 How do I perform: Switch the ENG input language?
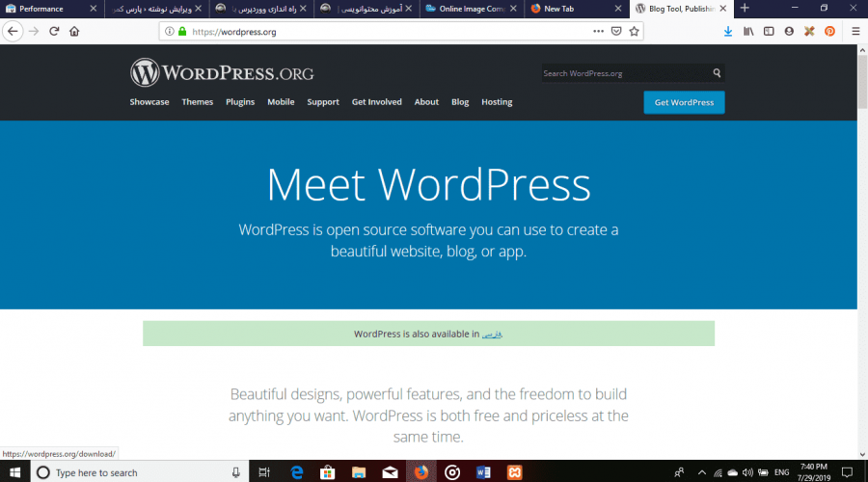click(x=781, y=472)
